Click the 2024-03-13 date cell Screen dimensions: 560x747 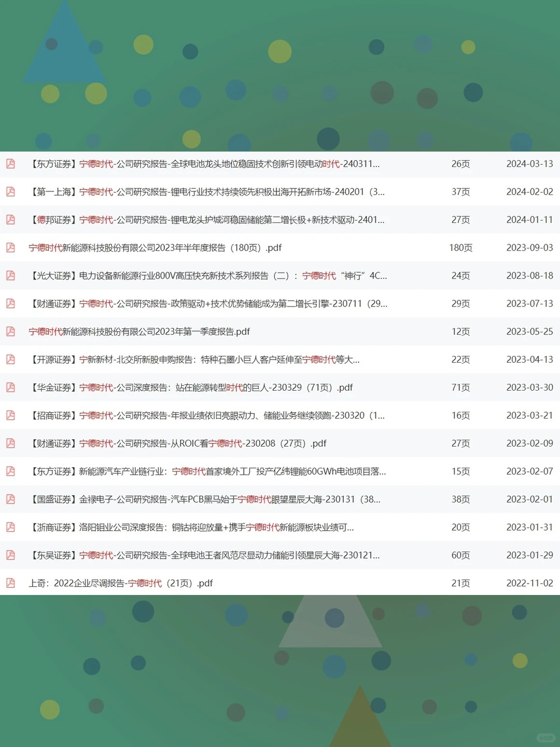pos(530,164)
